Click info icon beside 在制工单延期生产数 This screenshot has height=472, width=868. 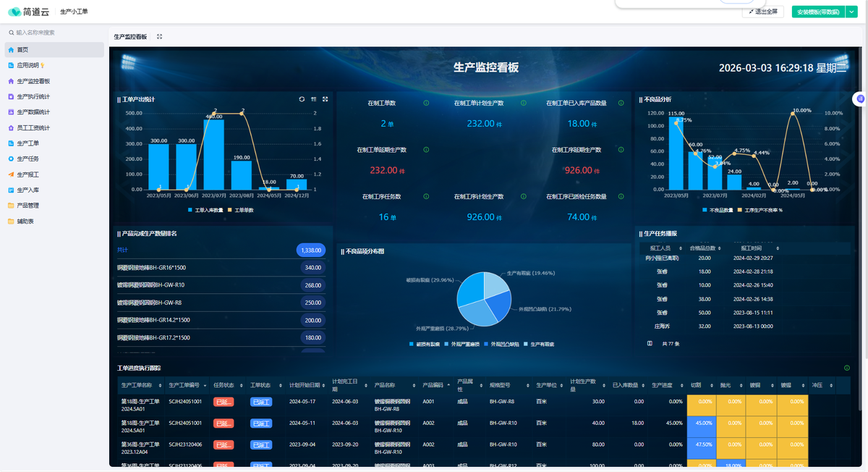pyautogui.click(x=426, y=150)
